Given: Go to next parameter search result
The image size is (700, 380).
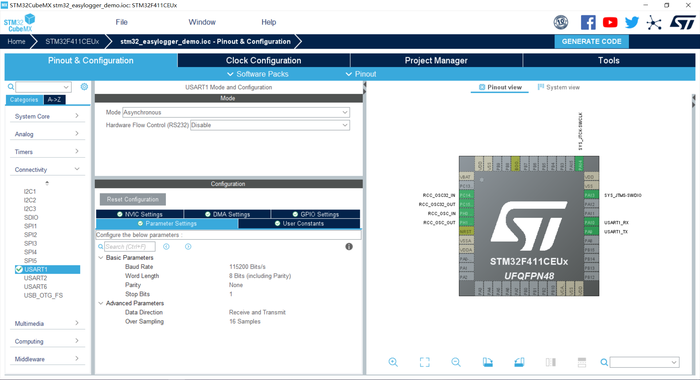Looking at the screenshot, I should (188, 246).
